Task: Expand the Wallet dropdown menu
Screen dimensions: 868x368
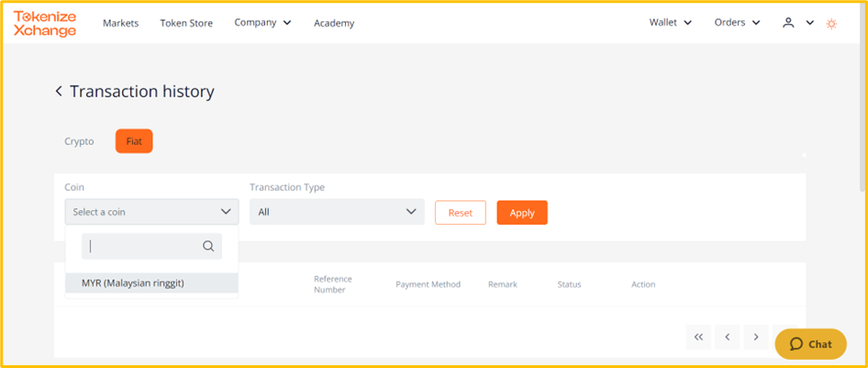Action: pos(671,23)
